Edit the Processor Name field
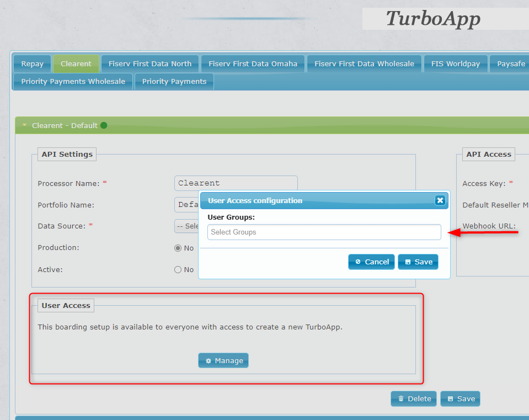The height and width of the screenshot is (420, 529). (236, 183)
